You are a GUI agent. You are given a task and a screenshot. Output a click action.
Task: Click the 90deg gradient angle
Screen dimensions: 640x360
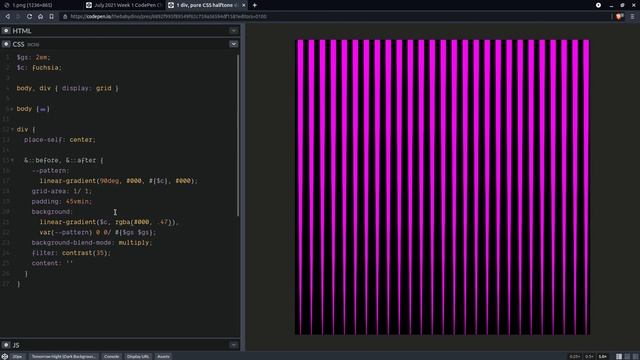pyautogui.click(x=109, y=181)
